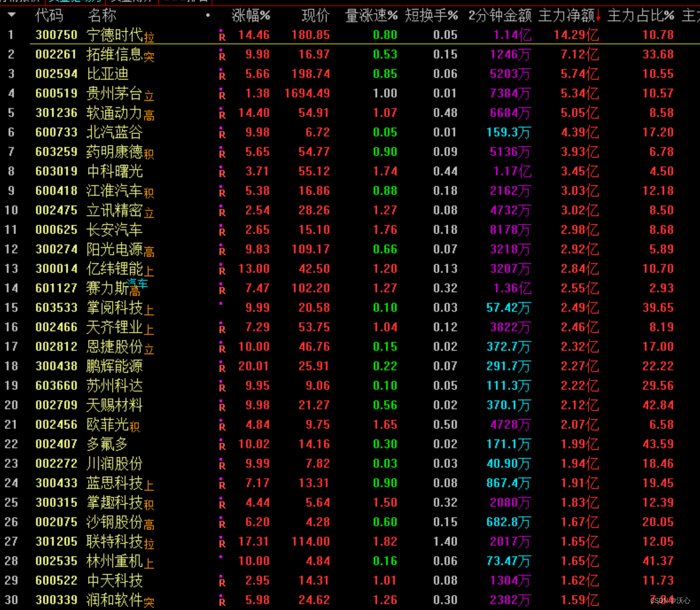Screen dimensions: 700x610
Task: Click the 2分钟金额 column header
Action: coord(500,15)
